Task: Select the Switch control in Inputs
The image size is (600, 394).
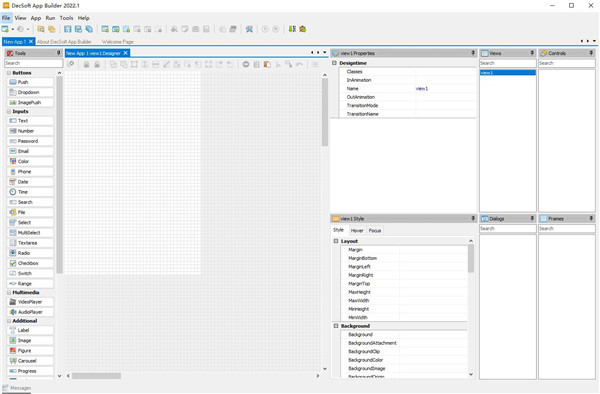Action: [30, 274]
